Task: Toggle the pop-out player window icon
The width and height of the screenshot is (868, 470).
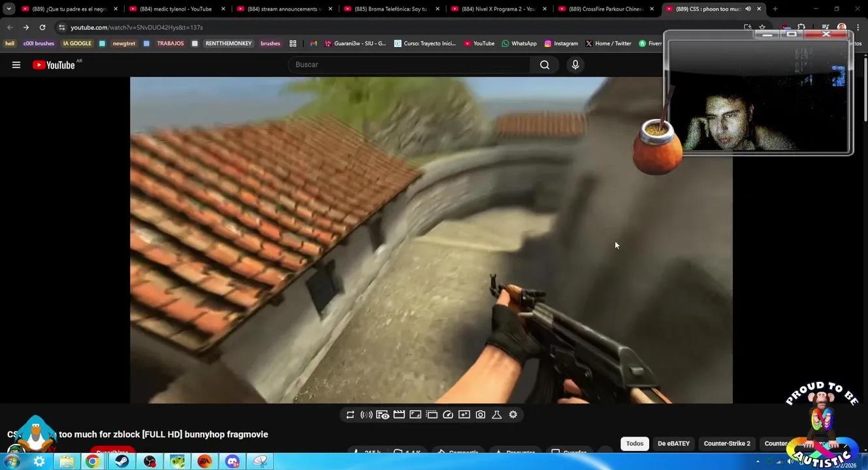Action: (432, 415)
